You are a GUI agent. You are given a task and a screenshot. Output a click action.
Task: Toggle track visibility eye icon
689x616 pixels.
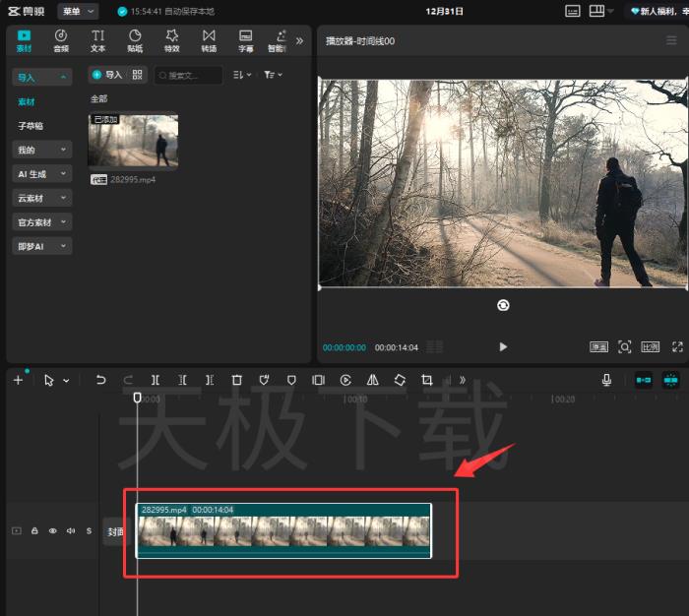click(x=53, y=531)
